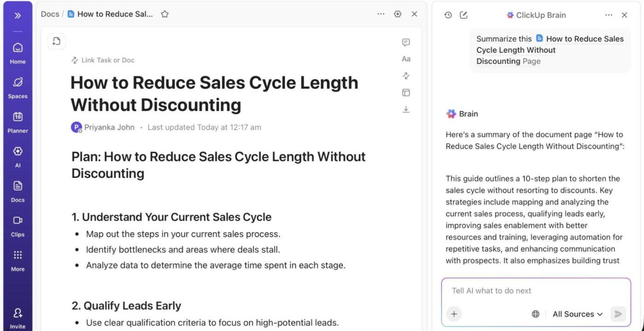The image size is (644, 331).
Task: Click the Link Task or Doc button
Action: 102,60
